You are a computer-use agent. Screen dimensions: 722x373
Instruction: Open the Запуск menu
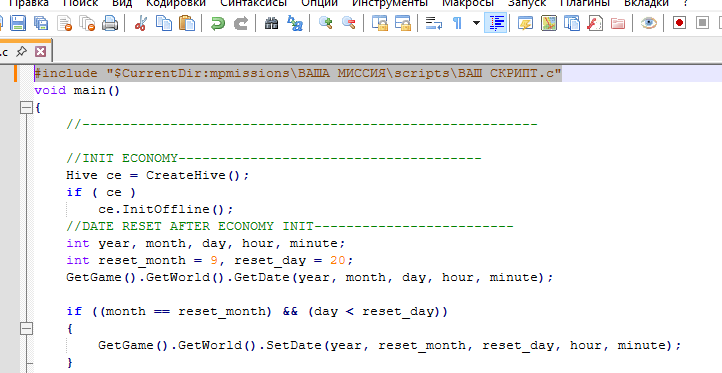coord(527,3)
